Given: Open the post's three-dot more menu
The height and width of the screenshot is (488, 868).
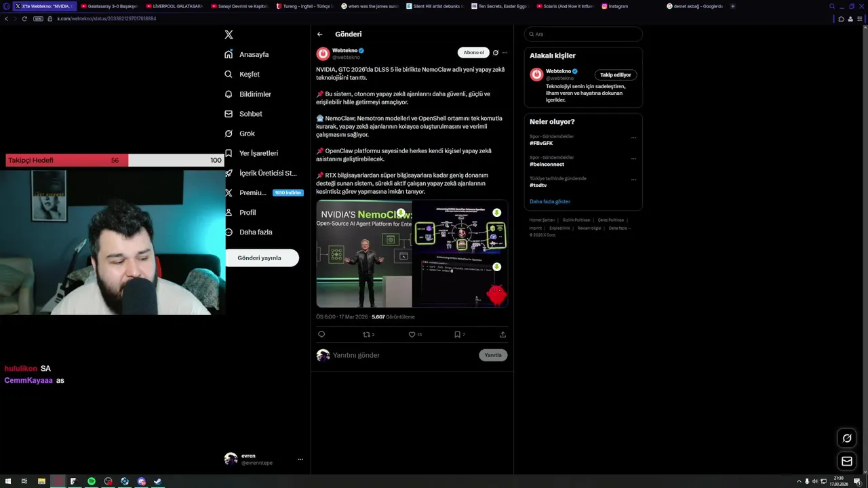Looking at the screenshot, I should [x=505, y=52].
